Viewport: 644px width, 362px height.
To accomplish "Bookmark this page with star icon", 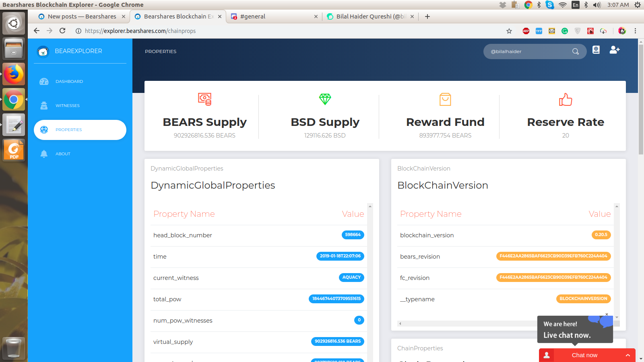I will 509,31.
